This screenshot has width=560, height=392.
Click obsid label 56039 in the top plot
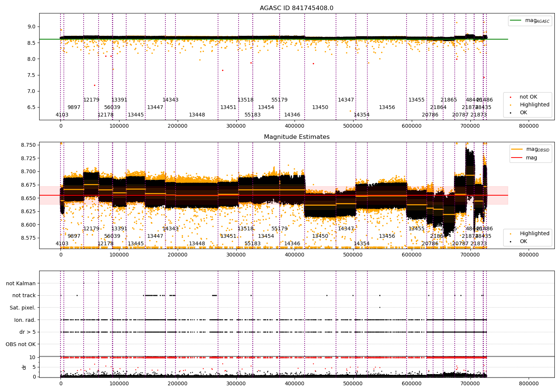pyautogui.click(x=112, y=108)
